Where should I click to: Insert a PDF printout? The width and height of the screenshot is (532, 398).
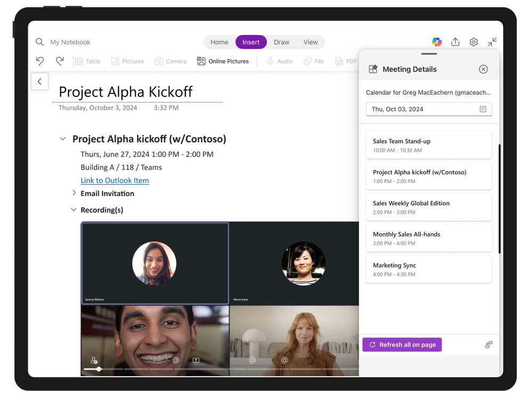(346, 61)
